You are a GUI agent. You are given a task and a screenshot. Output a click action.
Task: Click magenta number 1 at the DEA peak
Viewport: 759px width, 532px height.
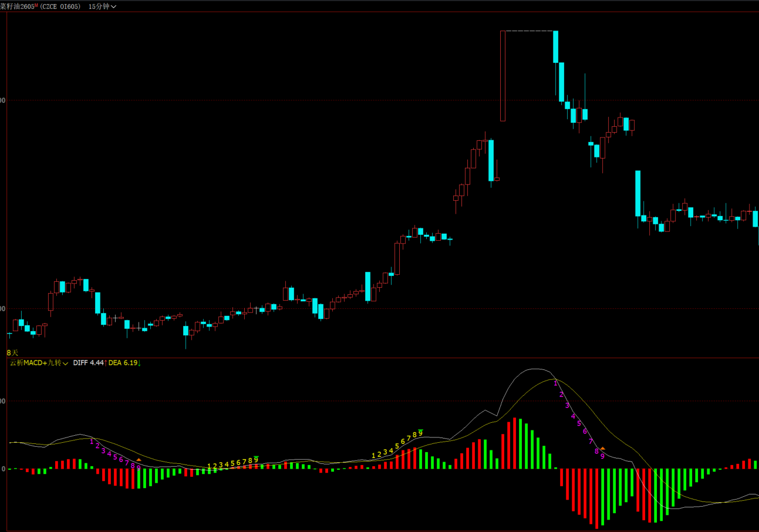pyautogui.click(x=555, y=383)
